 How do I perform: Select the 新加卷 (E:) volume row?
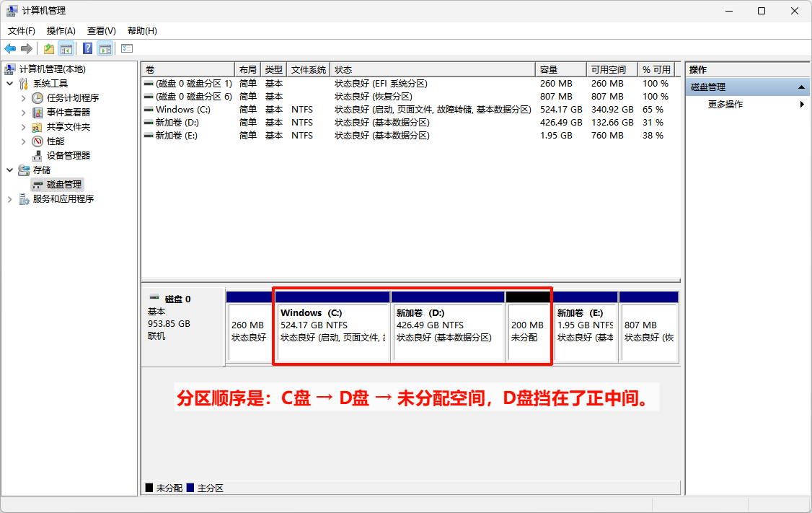click(x=410, y=135)
